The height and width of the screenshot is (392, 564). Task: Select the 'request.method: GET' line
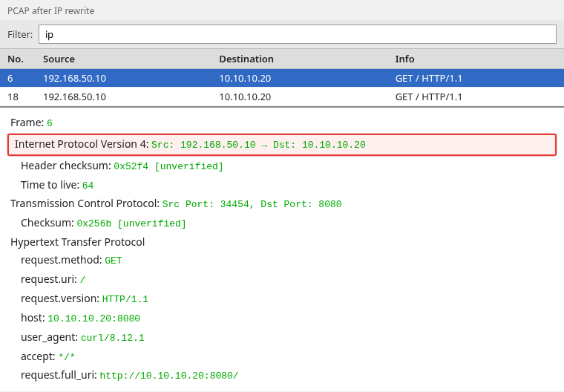tap(71, 260)
